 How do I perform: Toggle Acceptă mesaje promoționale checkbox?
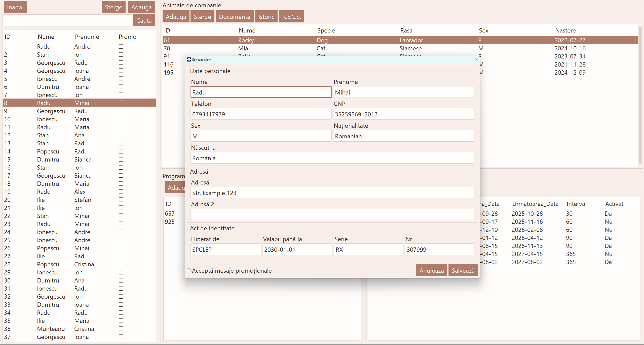189,270
